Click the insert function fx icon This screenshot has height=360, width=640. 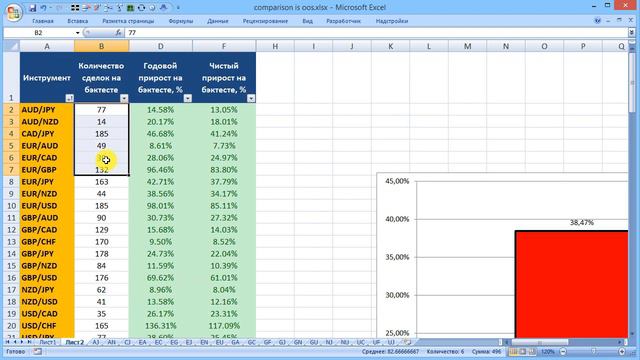[x=118, y=32]
